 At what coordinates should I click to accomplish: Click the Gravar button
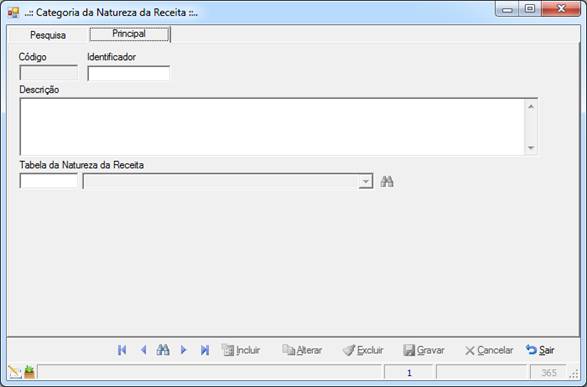[x=424, y=350]
